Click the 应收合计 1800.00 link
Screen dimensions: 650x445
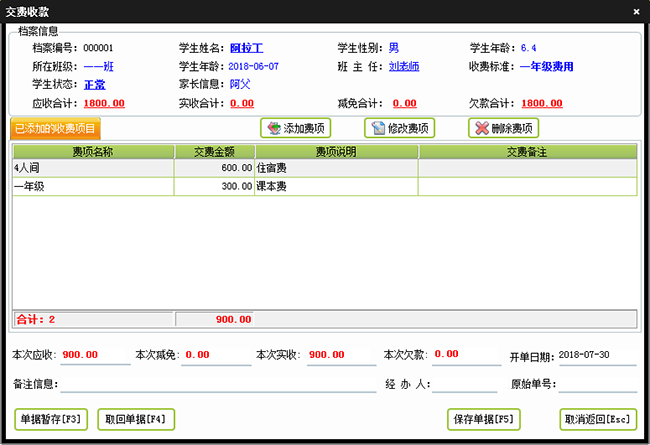104,103
